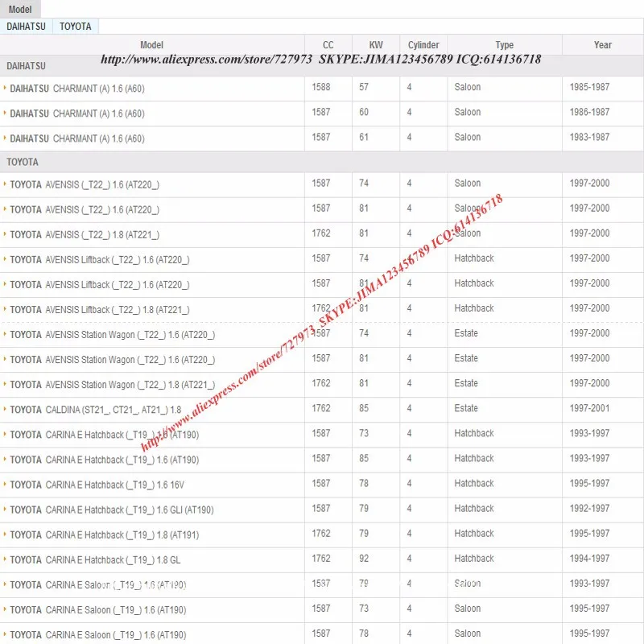This screenshot has height=644, width=644.
Task: Expand arrow for CARINA E Hatchback 1.6 GLI
Action: (5, 510)
